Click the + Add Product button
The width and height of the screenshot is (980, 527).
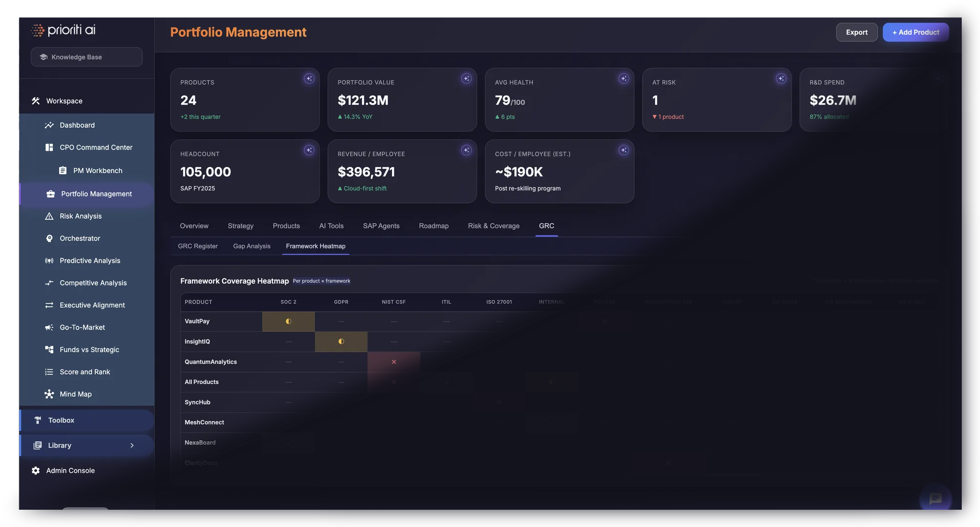click(915, 32)
